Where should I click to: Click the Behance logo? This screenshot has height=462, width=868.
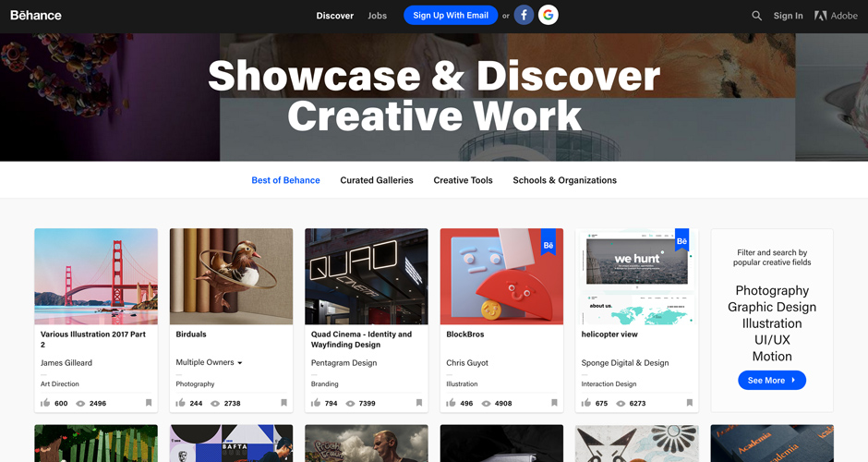36,16
